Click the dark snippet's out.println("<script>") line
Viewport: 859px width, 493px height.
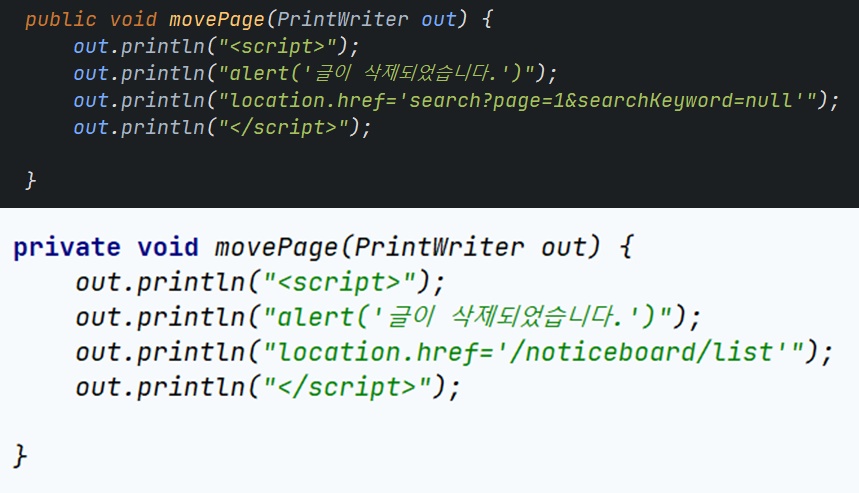[216, 47]
